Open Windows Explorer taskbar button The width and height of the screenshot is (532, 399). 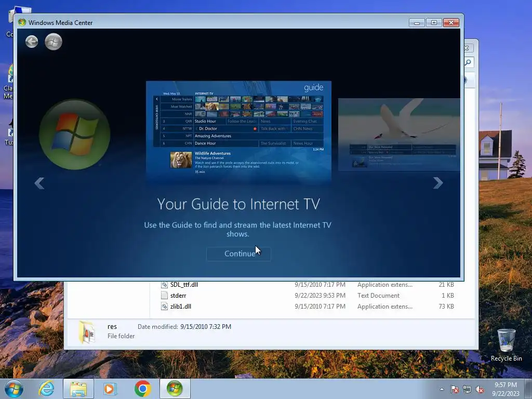point(78,389)
